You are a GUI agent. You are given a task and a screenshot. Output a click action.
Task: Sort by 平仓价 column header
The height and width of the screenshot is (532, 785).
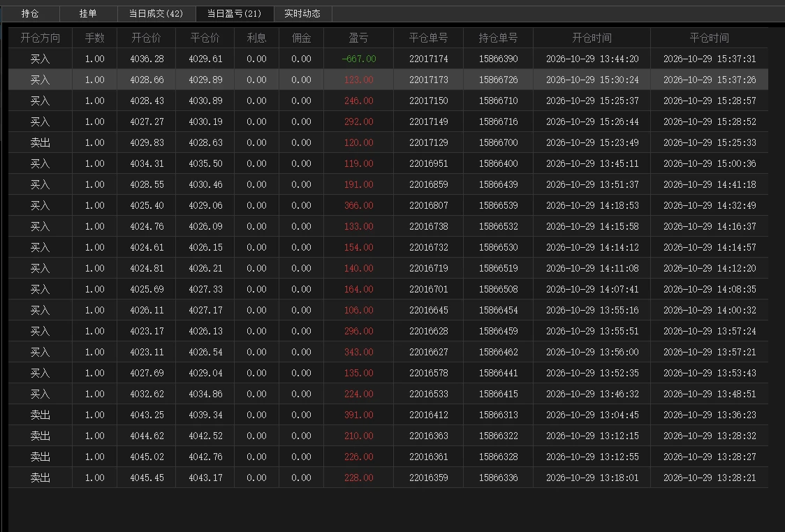coord(205,38)
